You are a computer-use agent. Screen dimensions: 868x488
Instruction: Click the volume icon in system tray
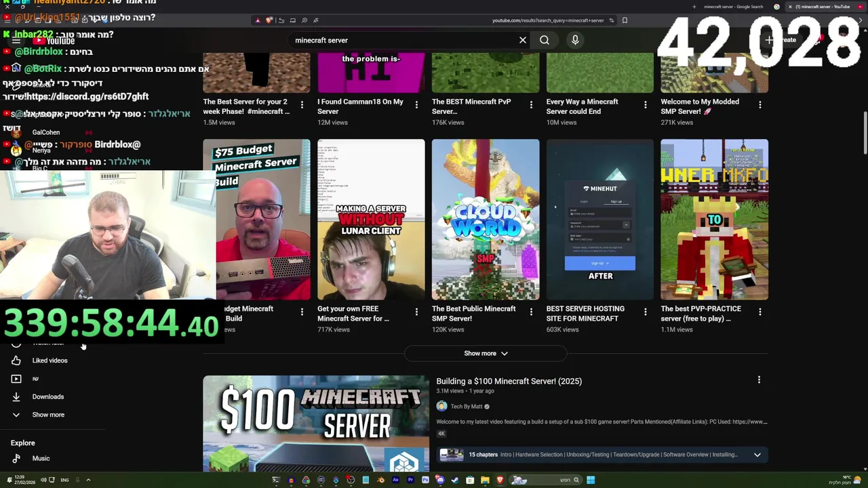point(43,480)
